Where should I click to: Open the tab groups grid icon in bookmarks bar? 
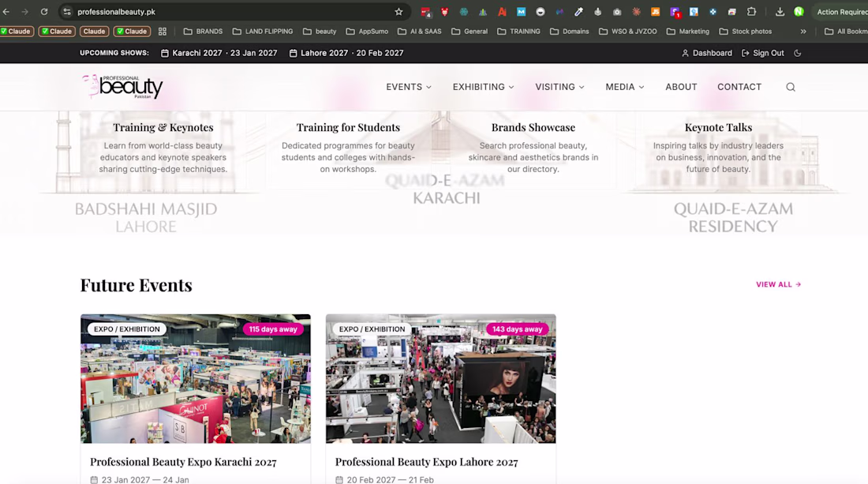(x=163, y=32)
